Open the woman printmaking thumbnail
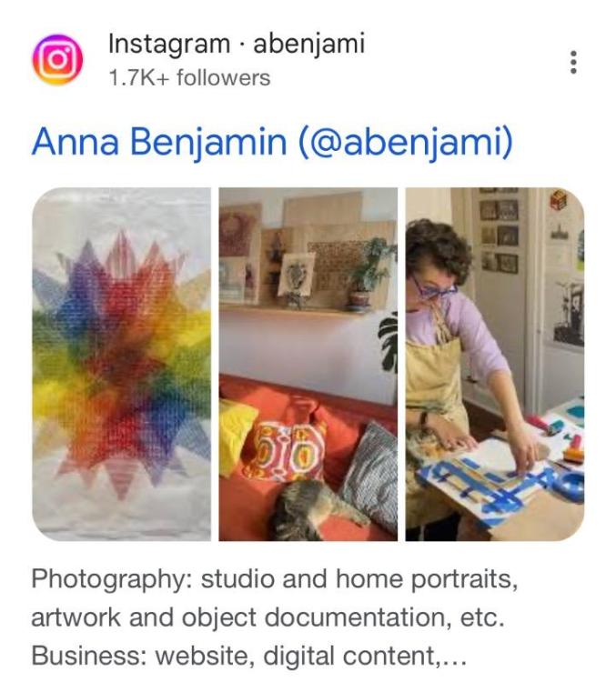The height and width of the screenshot is (682, 616). (x=495, y=364)
